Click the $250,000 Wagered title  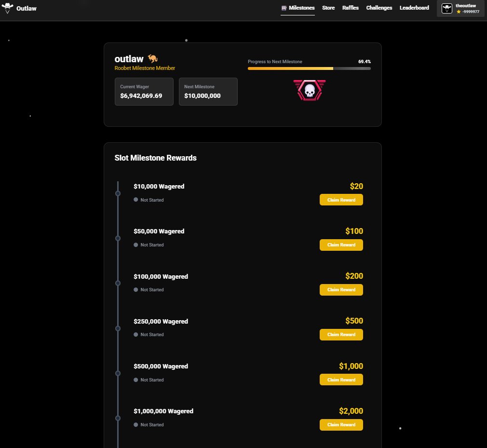coord(161,321)
